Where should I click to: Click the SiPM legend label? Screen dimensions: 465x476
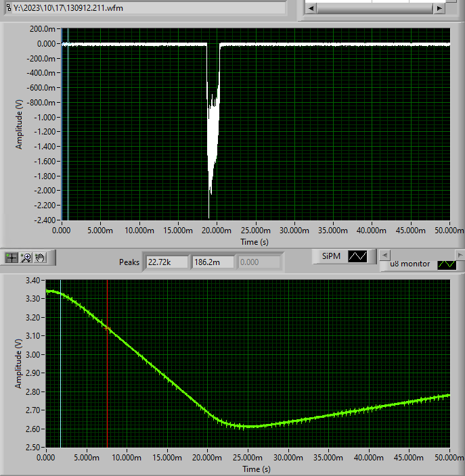tap(331, 256)
